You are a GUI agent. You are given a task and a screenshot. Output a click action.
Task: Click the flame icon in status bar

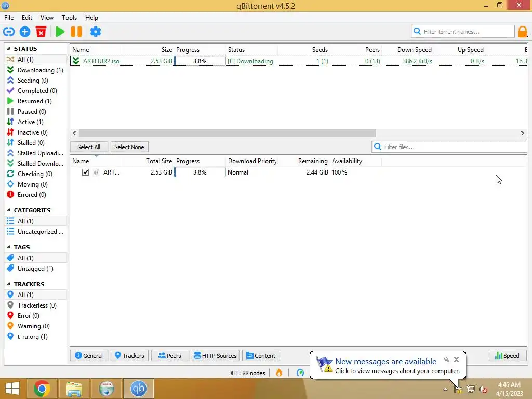point(279,373)
